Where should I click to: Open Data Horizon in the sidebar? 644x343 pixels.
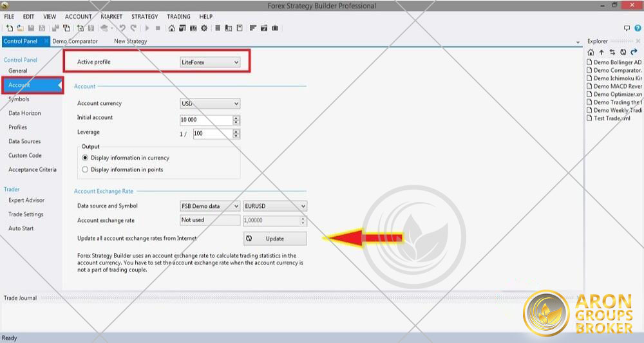[x=24, y=113]
